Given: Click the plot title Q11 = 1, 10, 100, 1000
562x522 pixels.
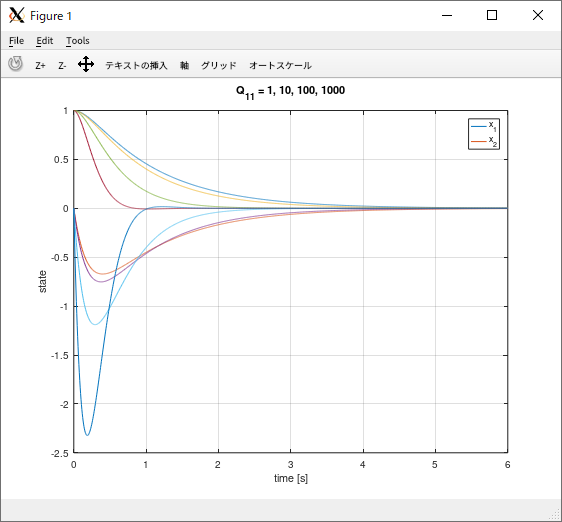Looking at the screenshot, I should (x=290, y=91).
